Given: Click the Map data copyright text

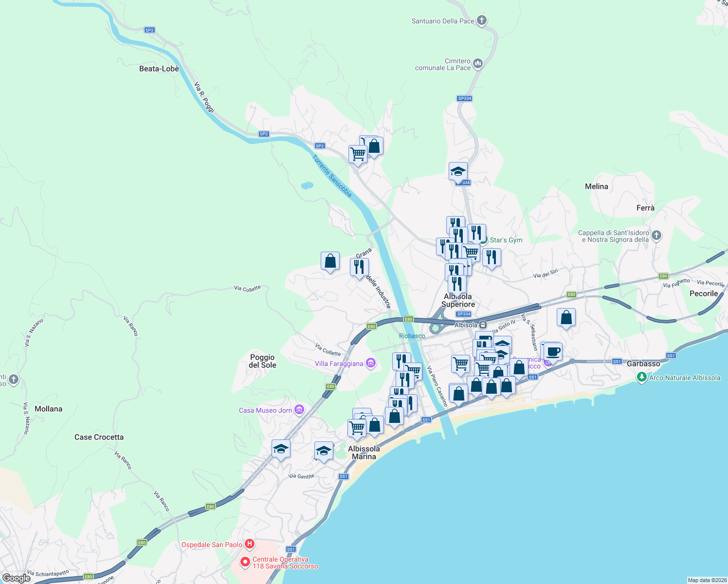Looking at the screenshot, I should tap(703, 579).
